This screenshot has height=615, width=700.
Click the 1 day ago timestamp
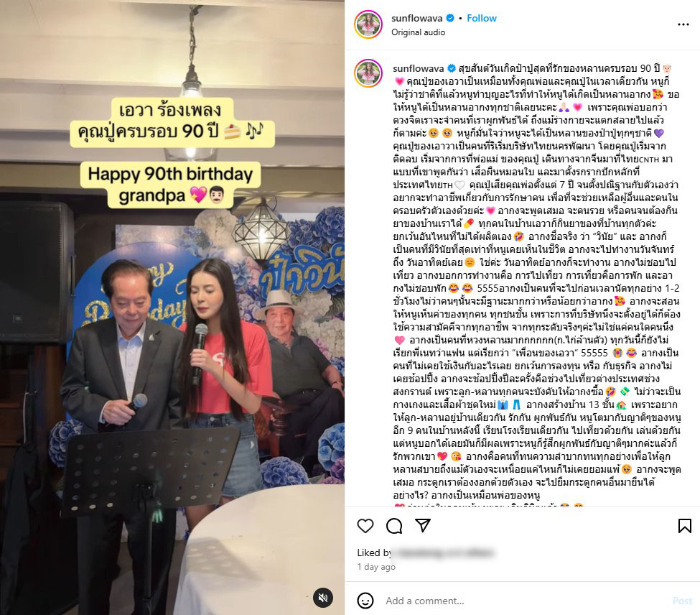click(376, 567)
